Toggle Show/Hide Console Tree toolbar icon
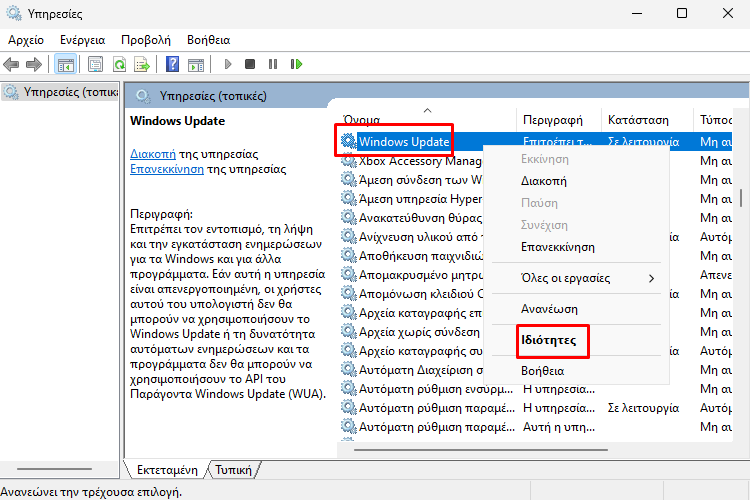 (x=66, y=64)
